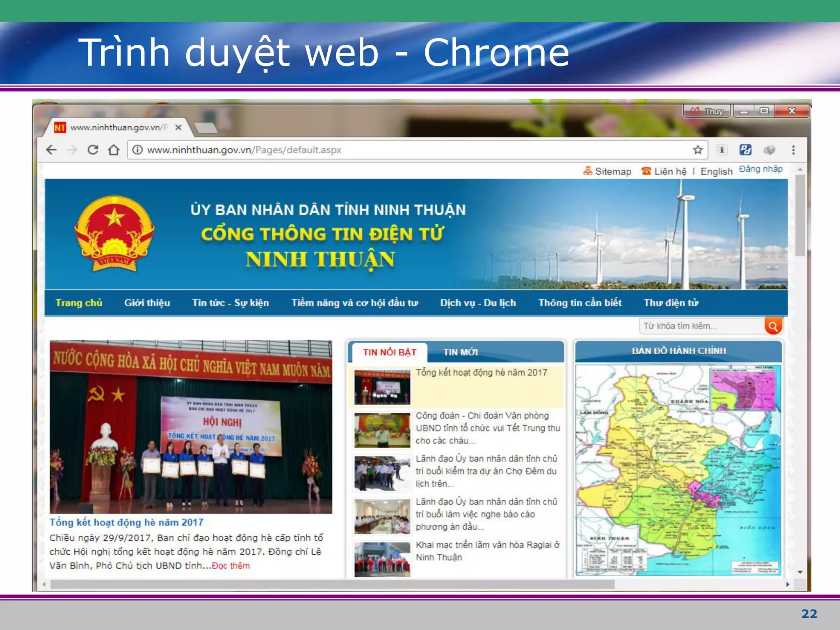Click horizontal scrollbar right arrow
Image resolution: width=840 pixels, height=630 pixels.
coord(787,584)
